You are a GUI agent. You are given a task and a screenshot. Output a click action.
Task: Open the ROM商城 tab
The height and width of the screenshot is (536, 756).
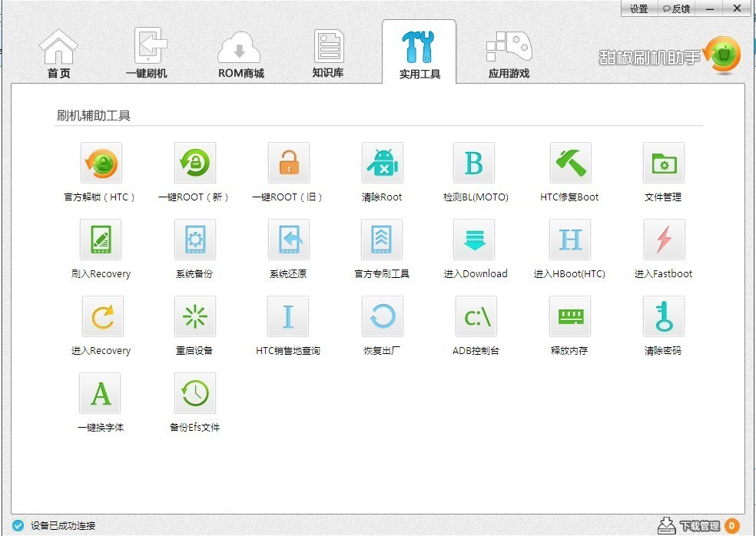coord(240,54)
